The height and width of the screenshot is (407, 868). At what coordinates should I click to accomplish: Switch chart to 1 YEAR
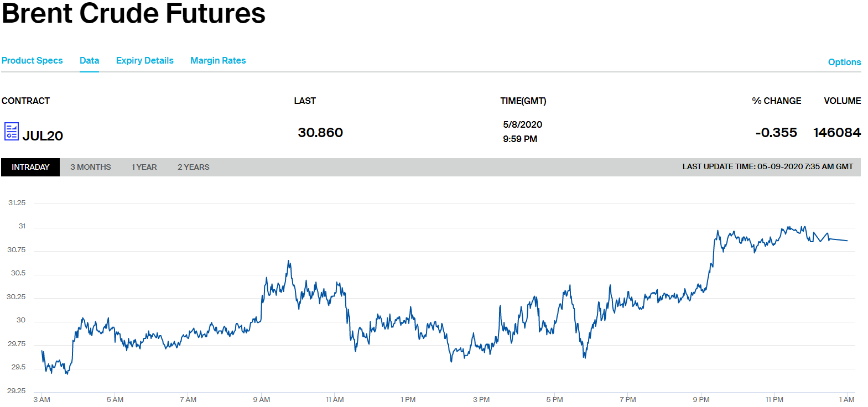point(144,167)
